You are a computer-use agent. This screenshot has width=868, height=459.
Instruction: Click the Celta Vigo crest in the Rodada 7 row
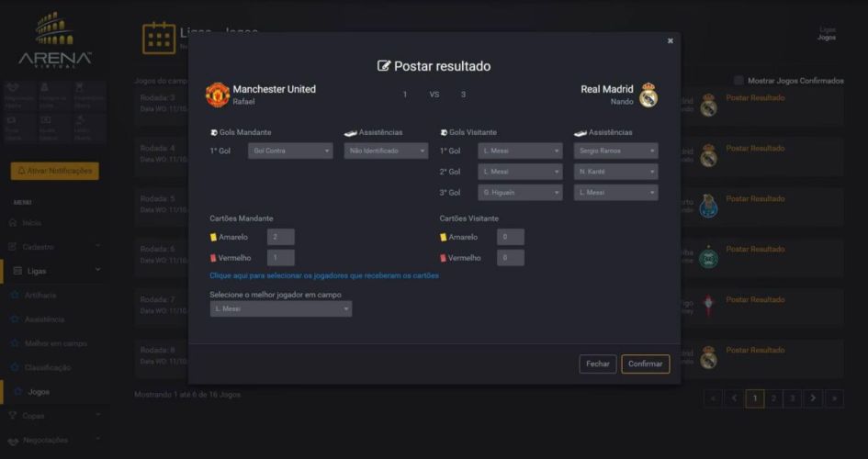tap(708, 306)
